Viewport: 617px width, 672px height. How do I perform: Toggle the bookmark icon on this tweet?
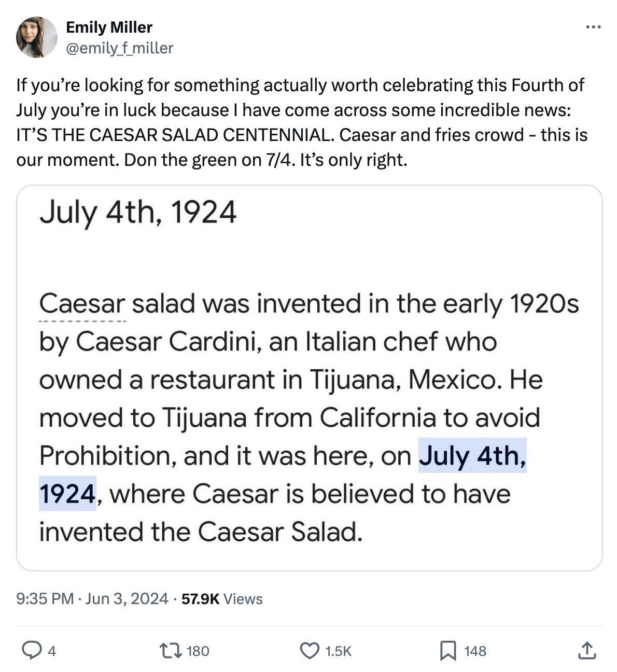(447, 650)
